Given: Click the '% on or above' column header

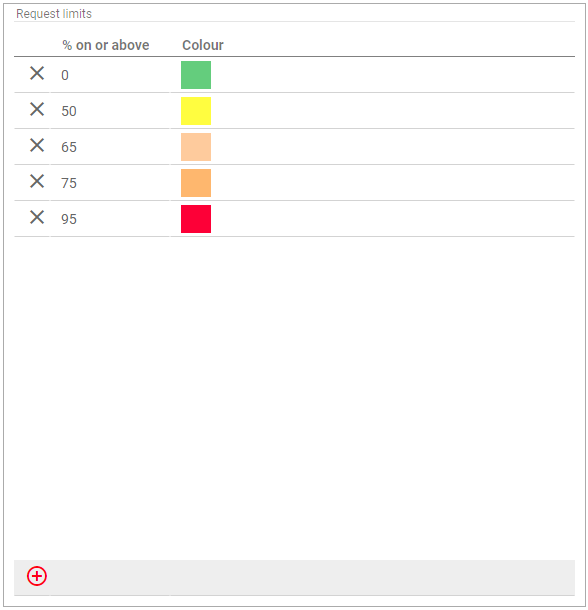Looking at the screenshot, I should (105, 45).
